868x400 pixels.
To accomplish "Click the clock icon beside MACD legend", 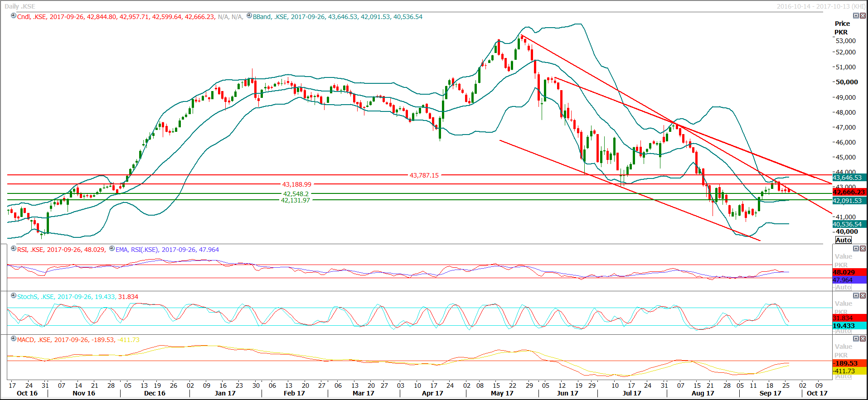I will tap(14, 339).
